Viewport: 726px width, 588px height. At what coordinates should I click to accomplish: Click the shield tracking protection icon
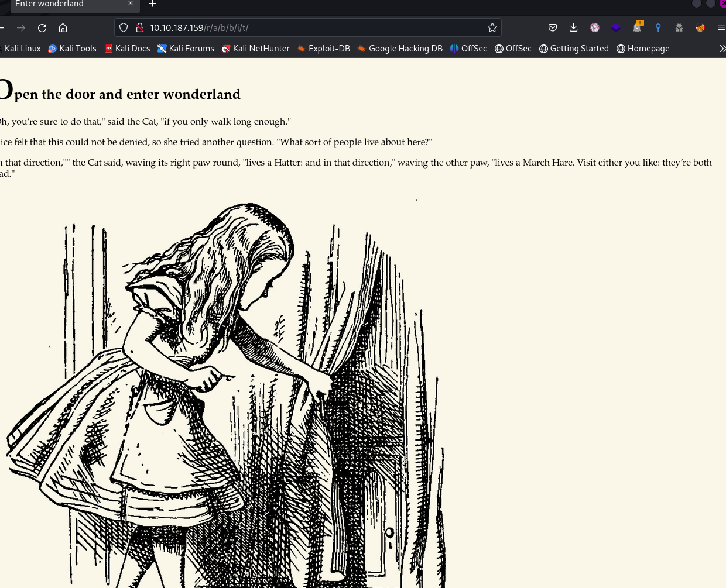124,27
